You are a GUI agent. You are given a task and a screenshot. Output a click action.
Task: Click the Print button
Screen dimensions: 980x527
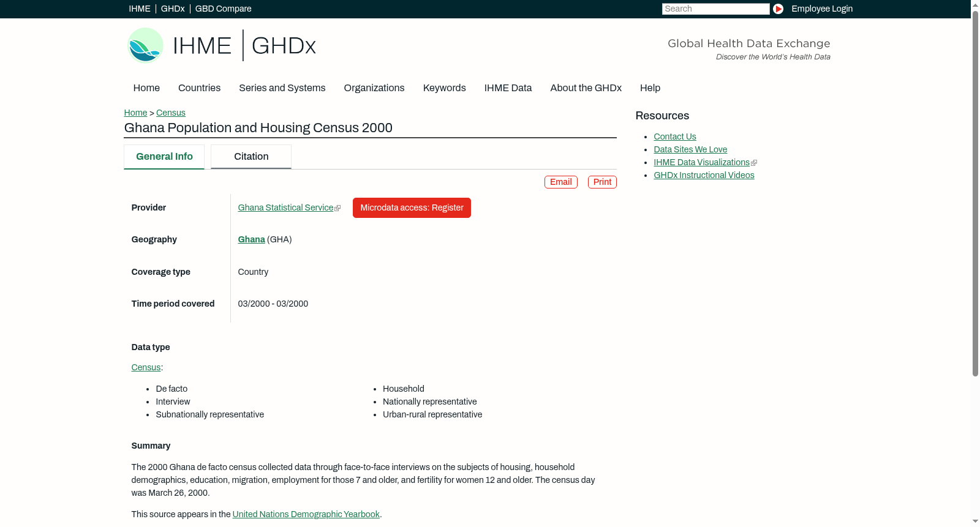point(602,182)
